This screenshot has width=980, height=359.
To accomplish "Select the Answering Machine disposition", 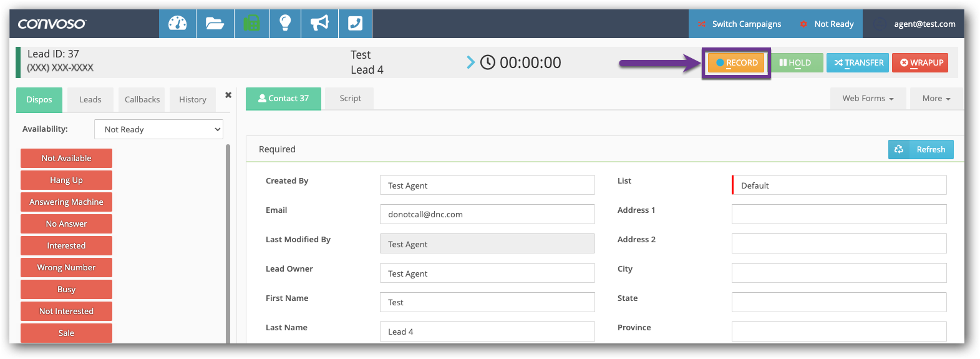I will [x=66, y=202].
